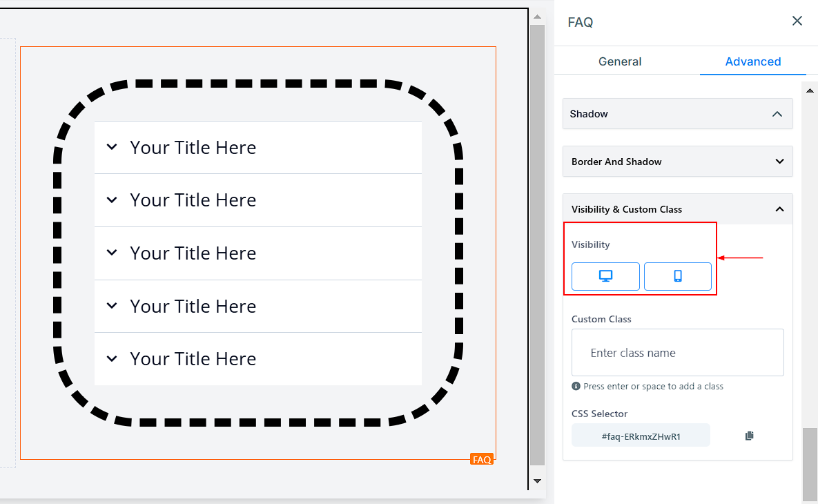This screenshot has width=818, height=504.
Task: Click the chevron on the second FAQ item
Action: [112, 200]
